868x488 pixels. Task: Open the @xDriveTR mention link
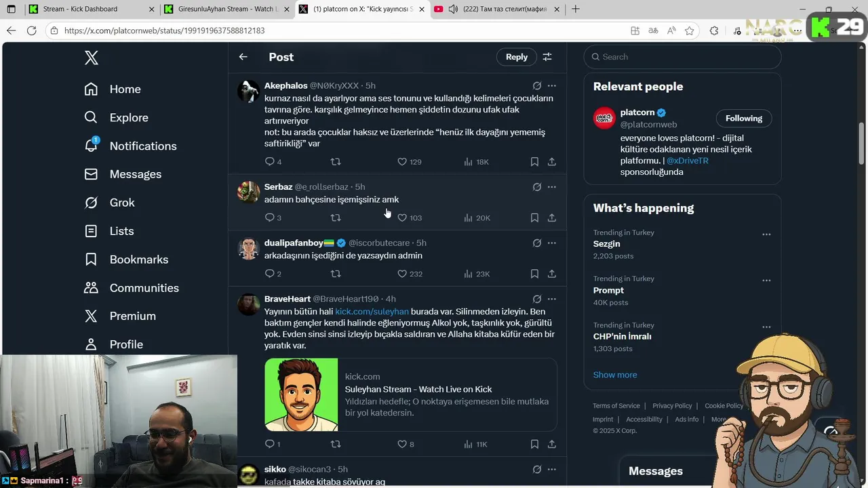(688, 161)
